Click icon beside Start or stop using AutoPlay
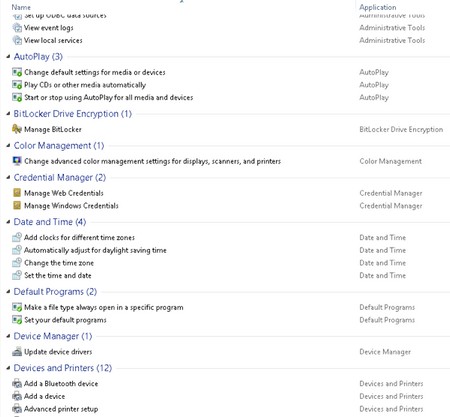Screen dimensions: 450x417 click(x=17, y=97)
